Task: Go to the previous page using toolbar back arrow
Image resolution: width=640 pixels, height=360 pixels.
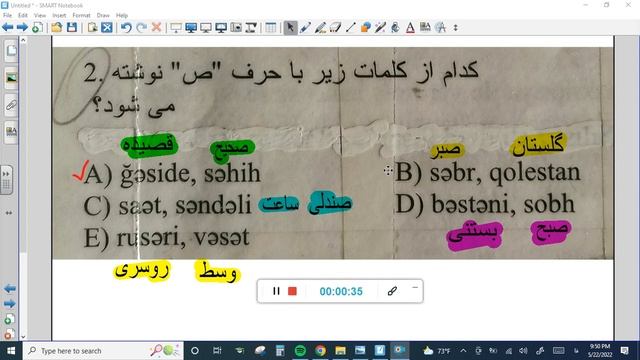Action: (x=7, y=27)
